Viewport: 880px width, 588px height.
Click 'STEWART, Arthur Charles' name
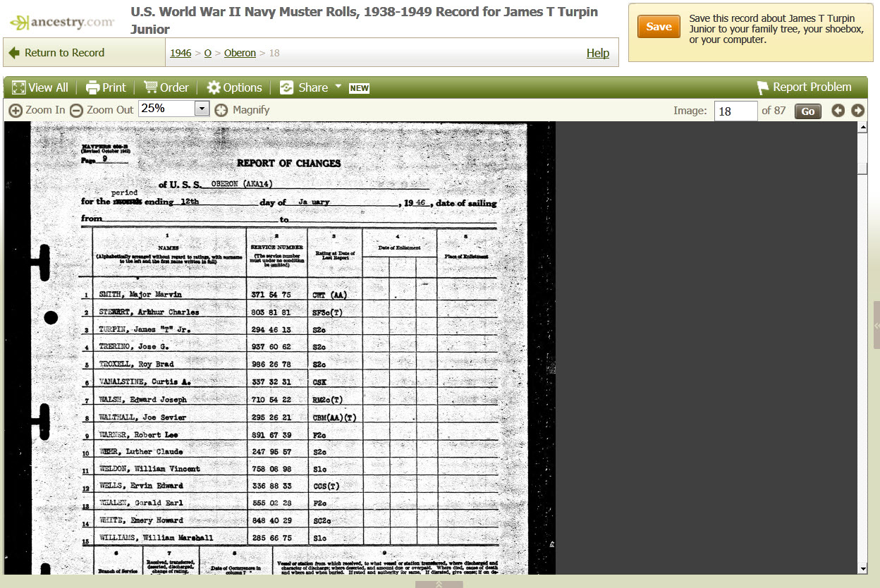coord(149,312)
